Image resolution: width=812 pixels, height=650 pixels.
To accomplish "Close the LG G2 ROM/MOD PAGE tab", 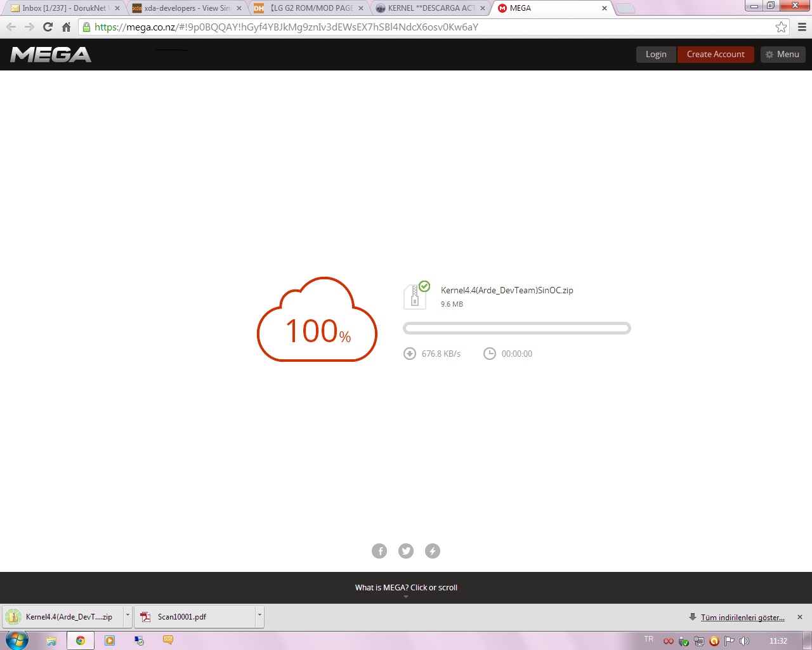I will tap(361, 8).
